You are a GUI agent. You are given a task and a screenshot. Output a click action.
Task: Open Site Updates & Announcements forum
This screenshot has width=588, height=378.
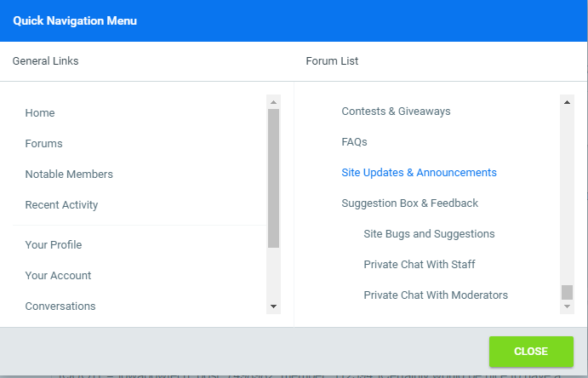[x=419, y=173]
